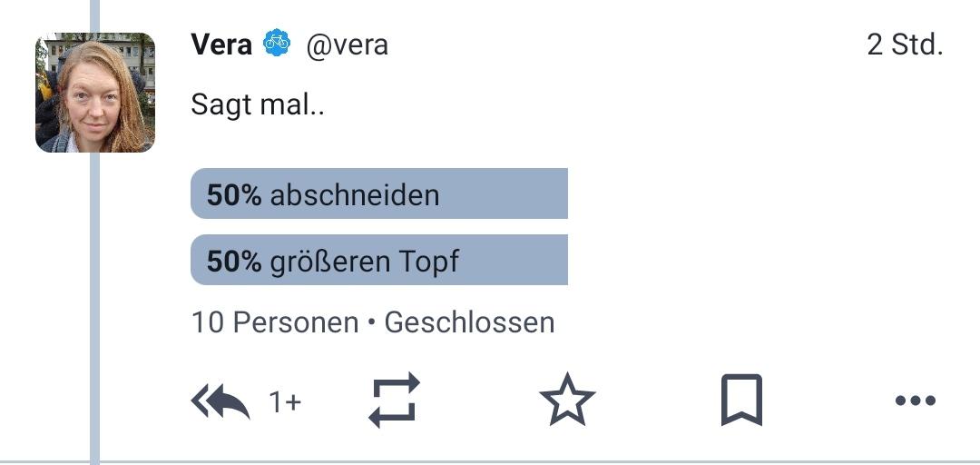Open the 2 Std. timestamp
980x465 pixels.
[x=905, y=45]
